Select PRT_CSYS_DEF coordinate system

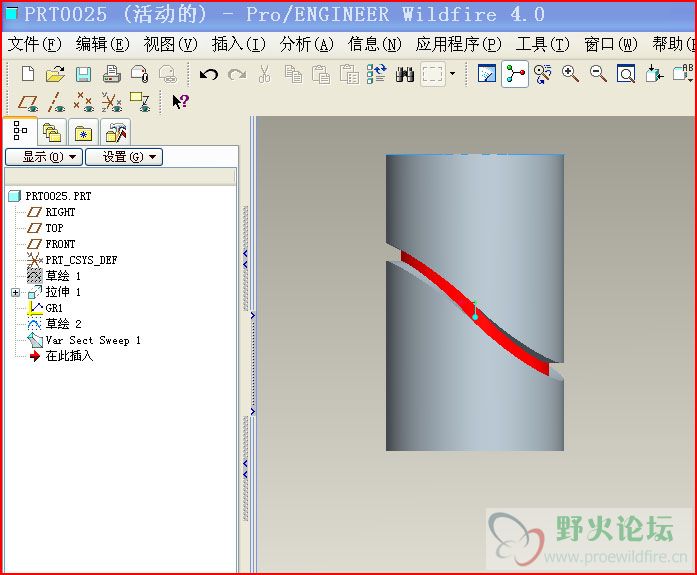pyautogui.click(x=81, y=260)
